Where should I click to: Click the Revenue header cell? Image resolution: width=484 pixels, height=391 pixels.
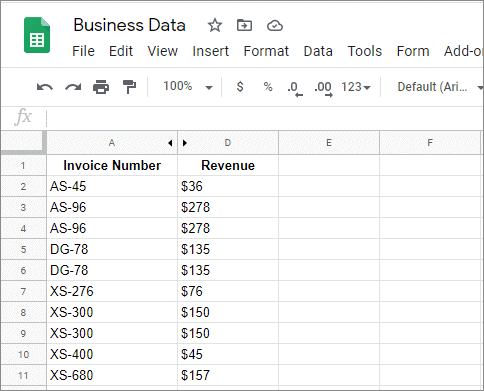click(x=228, y=165)
